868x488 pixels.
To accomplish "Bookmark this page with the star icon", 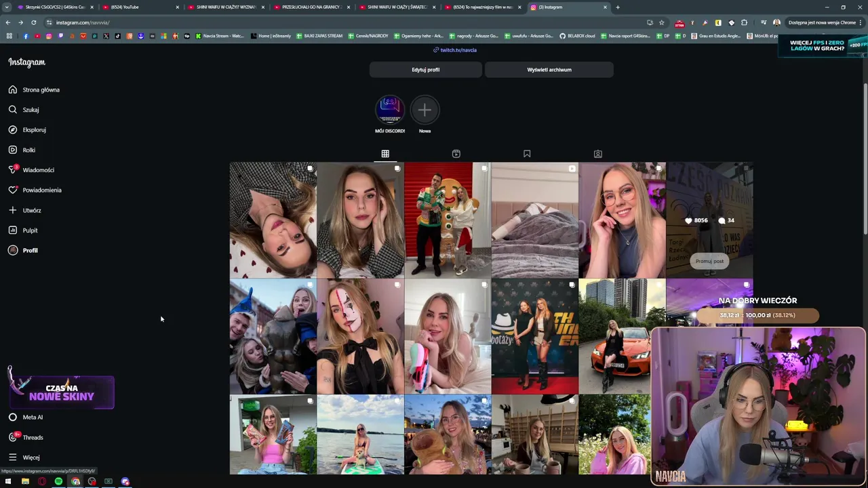I will (661, 22).
